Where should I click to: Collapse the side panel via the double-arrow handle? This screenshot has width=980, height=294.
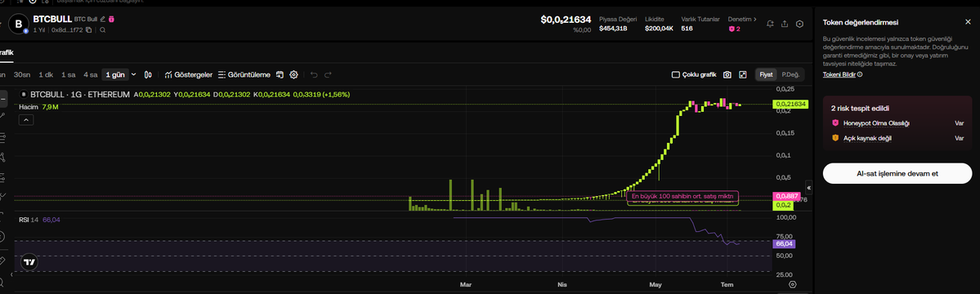pyautogui.click(x=808, y=187)
